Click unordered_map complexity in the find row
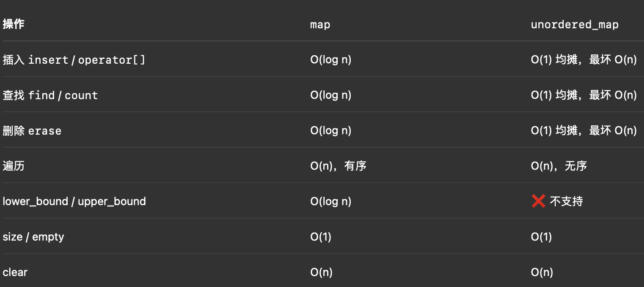Image resolution: width=644 pixels, height=287 pixels. 584,95
